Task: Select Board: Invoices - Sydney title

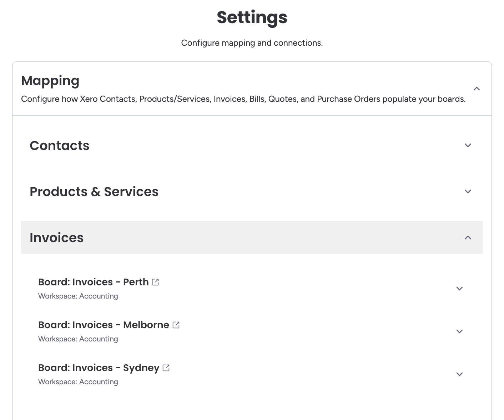Action: [x=99, y=368]
